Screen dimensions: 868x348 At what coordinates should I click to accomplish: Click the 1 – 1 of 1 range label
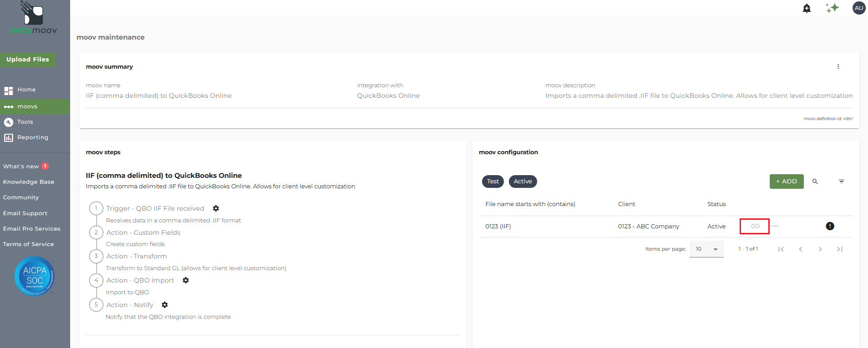[x=748, y=249]
